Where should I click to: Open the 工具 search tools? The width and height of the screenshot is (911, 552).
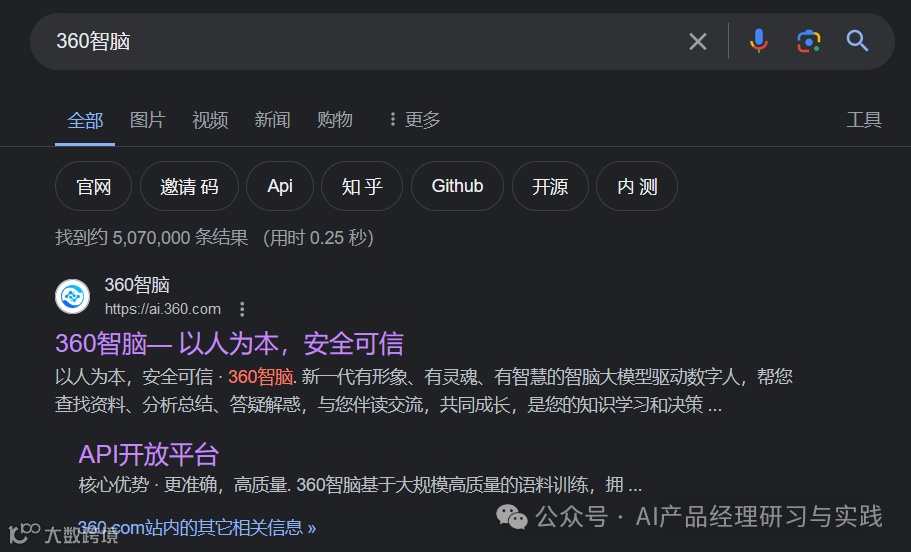pos(864,120)
